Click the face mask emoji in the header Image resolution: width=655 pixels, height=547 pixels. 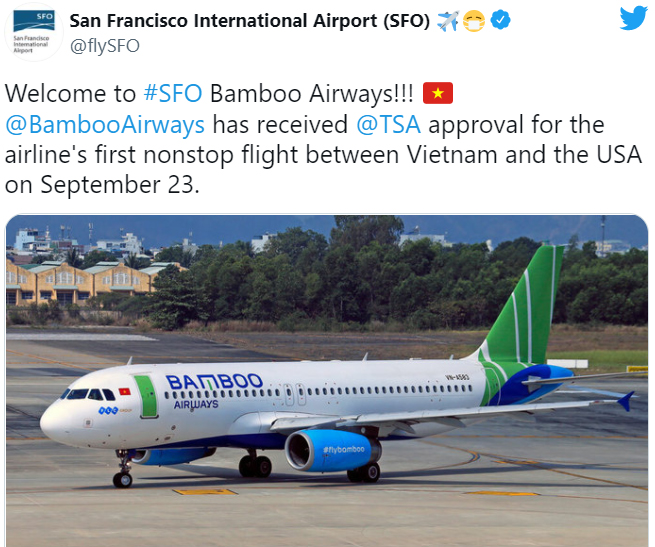point(474,21)
